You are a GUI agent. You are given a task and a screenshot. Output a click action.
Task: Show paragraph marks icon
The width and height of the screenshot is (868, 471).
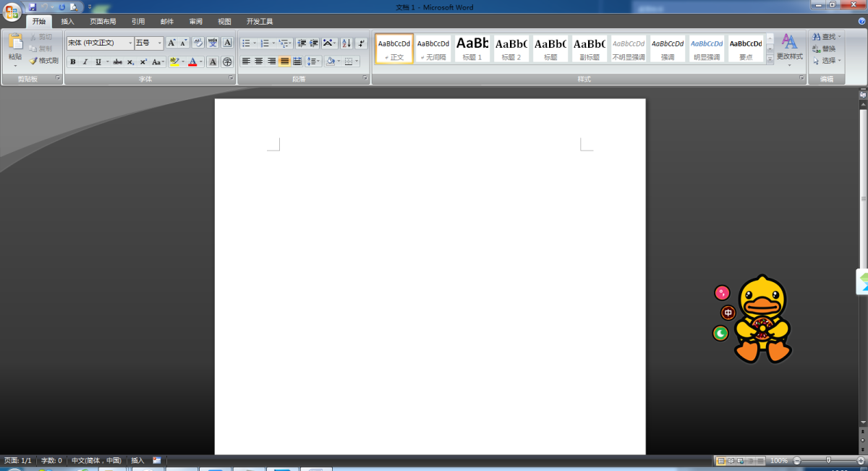362,43
